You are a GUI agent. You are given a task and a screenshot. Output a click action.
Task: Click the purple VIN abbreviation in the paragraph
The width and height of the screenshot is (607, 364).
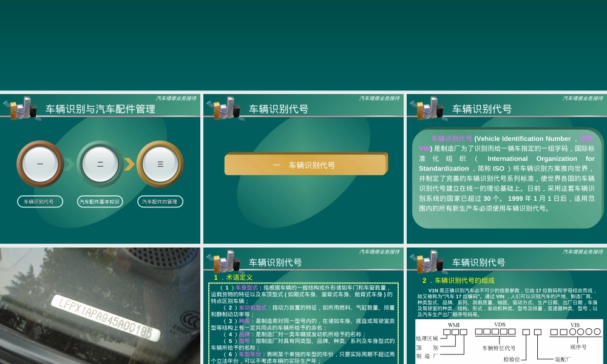(424, 149)
